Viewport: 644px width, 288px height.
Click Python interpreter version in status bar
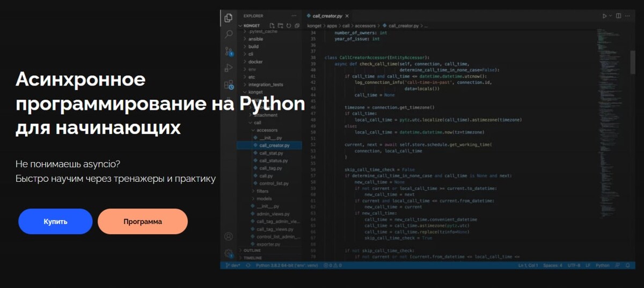pos(288,265)
